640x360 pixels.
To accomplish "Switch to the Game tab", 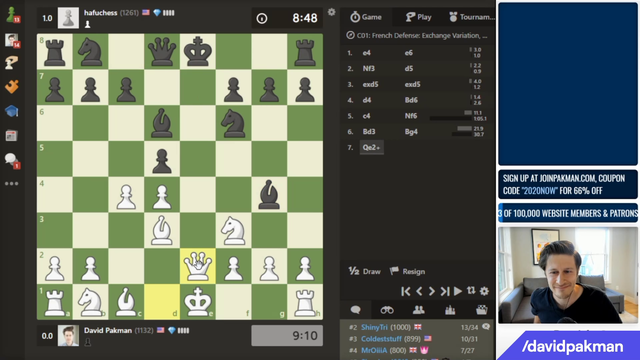I will pyautogui.click(x=366, y=17).
